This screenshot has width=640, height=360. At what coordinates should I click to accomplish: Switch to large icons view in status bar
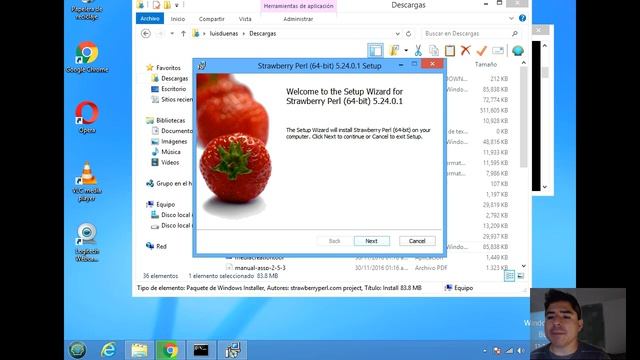521,276
